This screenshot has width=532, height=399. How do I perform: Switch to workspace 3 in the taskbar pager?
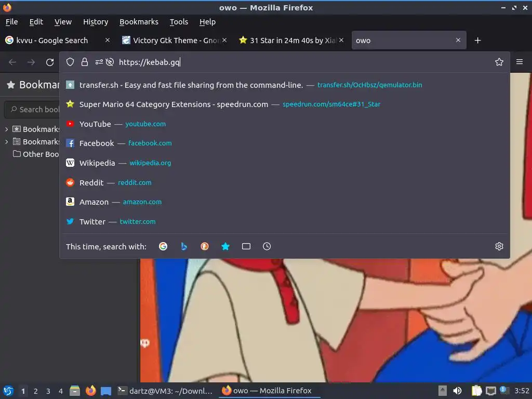(x=48, y=391)
